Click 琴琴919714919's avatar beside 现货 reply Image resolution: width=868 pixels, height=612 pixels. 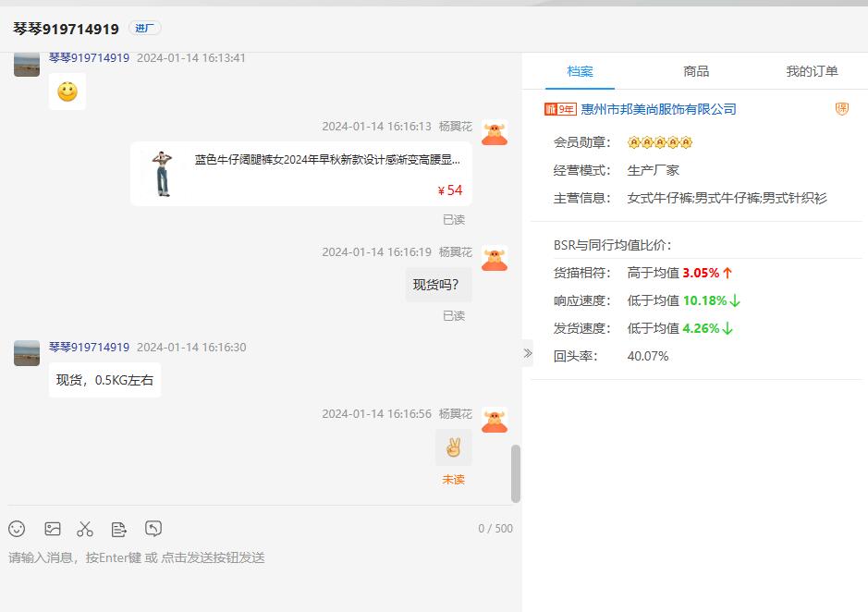tap(27, 353)
